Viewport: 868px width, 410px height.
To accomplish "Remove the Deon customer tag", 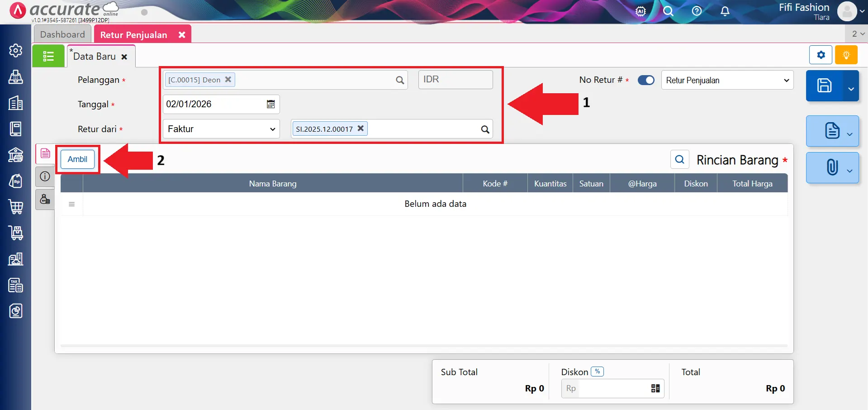I will [228, 79].
